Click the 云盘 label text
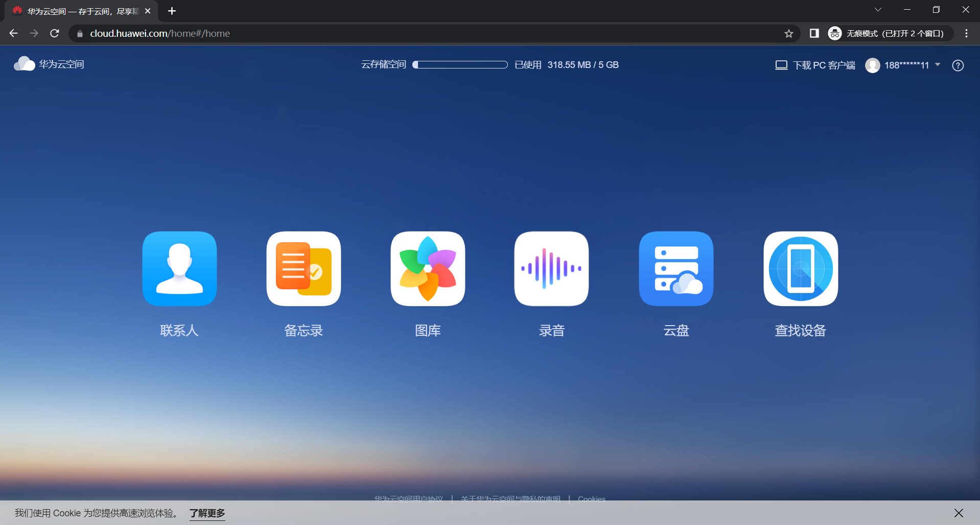 676,331
